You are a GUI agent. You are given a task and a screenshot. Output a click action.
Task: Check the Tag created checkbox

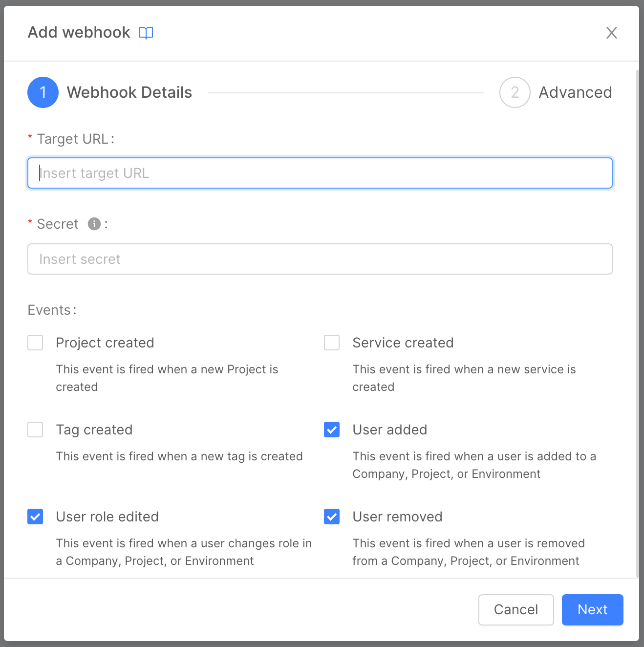click(35, 430)
